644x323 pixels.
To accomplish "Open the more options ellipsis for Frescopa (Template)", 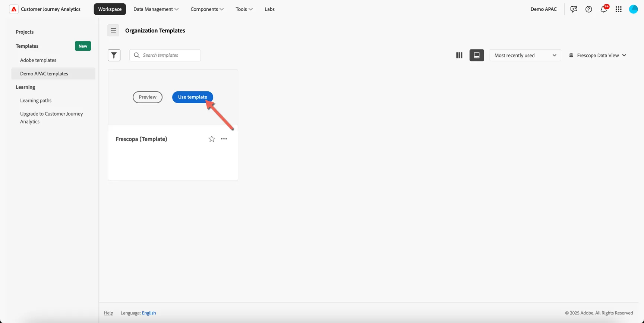I will (x=224, y=139).
